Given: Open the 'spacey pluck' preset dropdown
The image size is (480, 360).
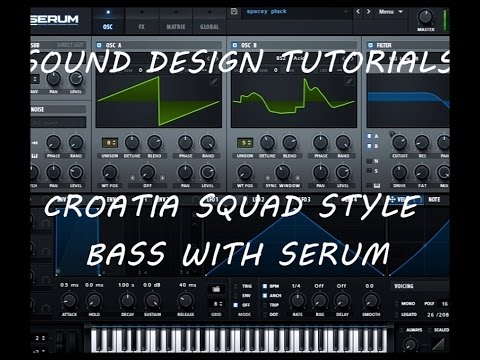Looking at the screenshot, I should 296,12.
